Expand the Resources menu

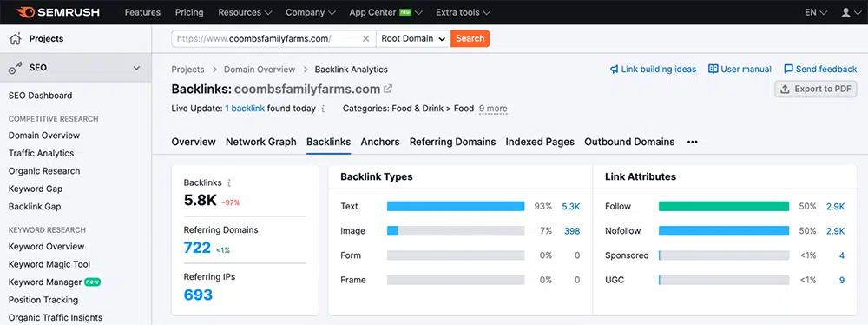coord(245,12)
